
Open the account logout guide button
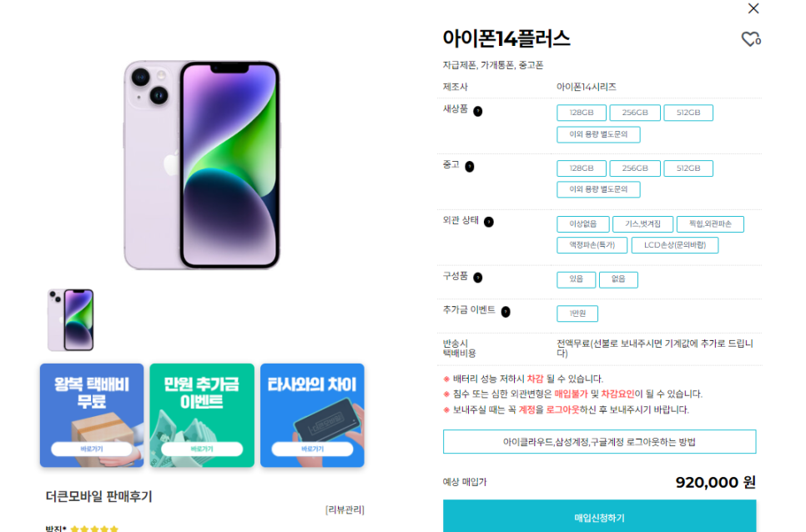click(599, 442)
